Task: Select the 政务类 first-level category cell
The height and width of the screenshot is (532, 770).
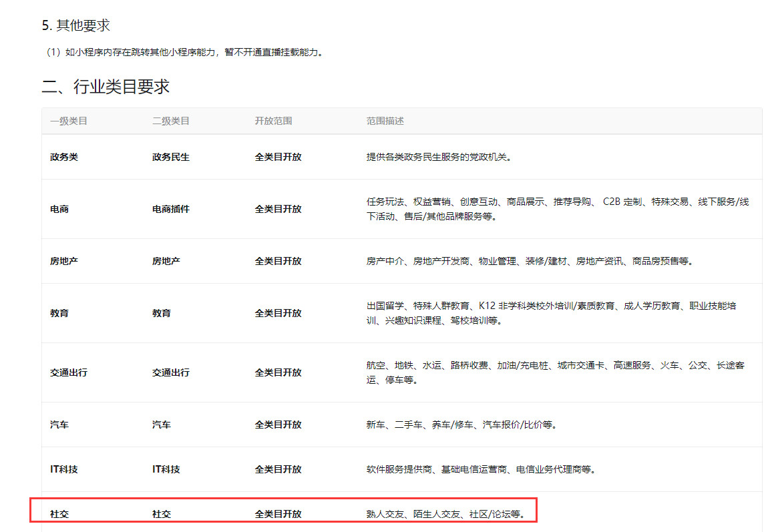Action: pyautogui.click(x=63, y=158)
